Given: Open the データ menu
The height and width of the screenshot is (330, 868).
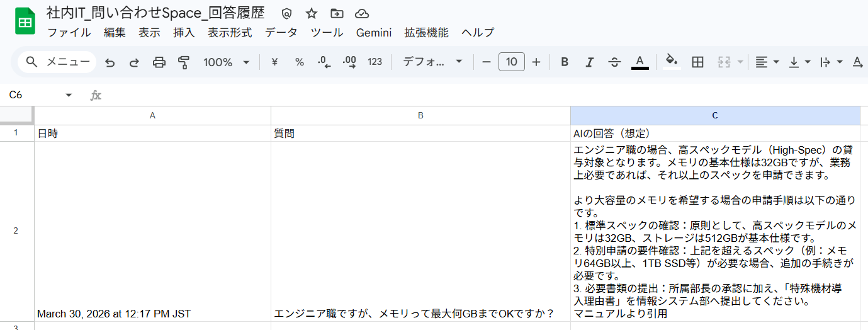Looking at the screenshot, I should pyautogui.click(x=281, y=33).
